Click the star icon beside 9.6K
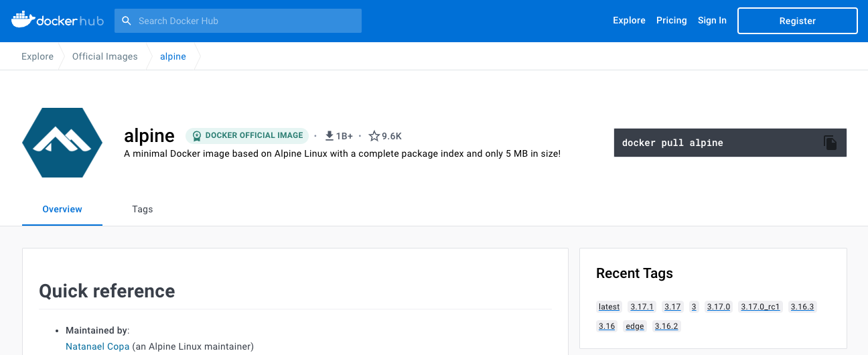This screenshot has height=355, width=868. (x=374, y=136)
